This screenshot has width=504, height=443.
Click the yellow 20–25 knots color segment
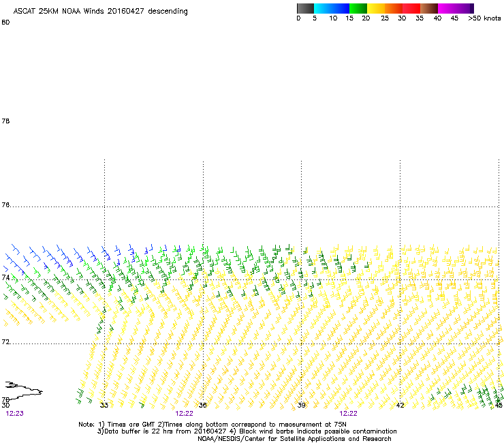376,8
